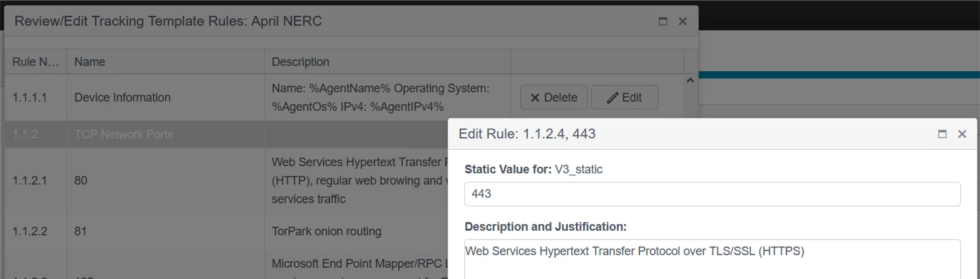The height and width of the screenshot is (279, 980).
Task: Delete the Device Information rule
Action: click(553, 98)
